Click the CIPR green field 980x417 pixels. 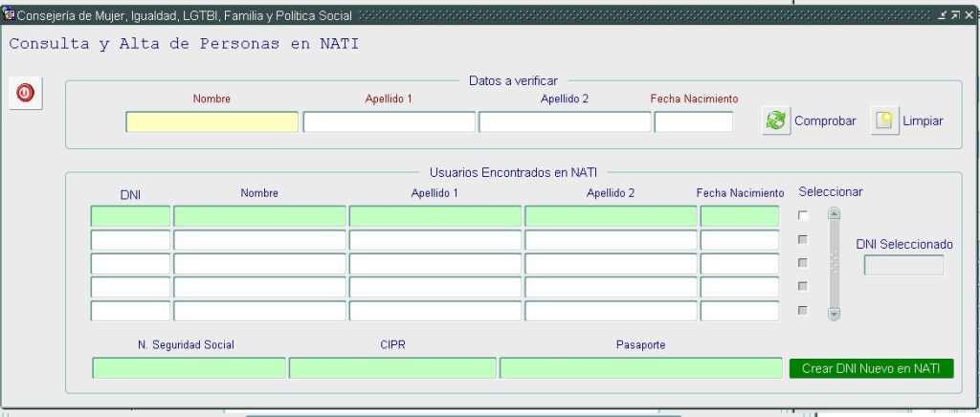(x=392, y=368)
